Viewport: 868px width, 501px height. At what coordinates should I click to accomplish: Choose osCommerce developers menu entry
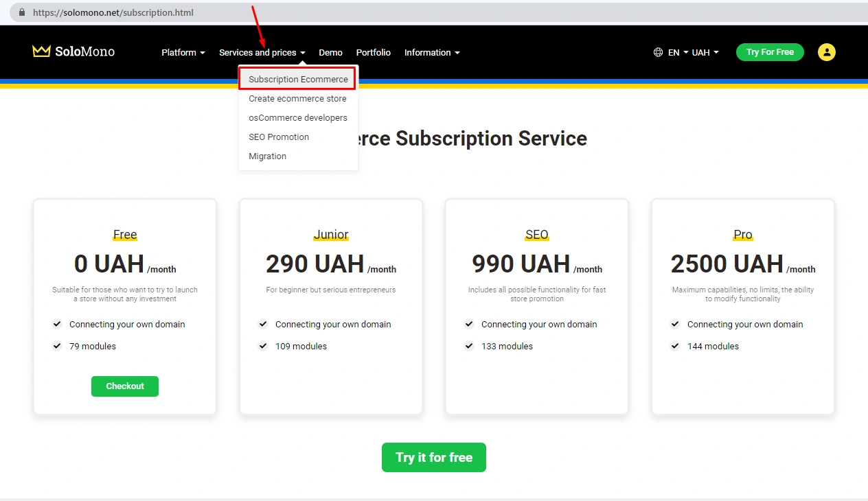298,117
